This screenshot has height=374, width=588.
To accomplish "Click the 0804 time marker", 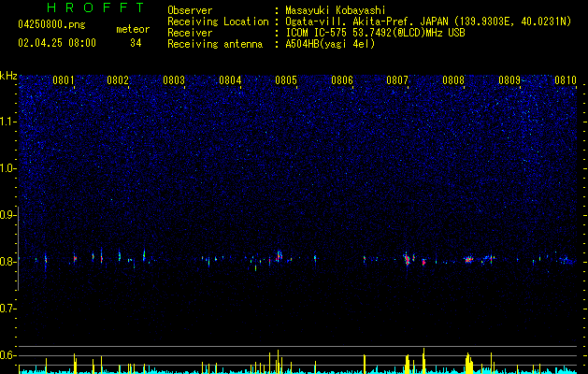I will (230, 80).
